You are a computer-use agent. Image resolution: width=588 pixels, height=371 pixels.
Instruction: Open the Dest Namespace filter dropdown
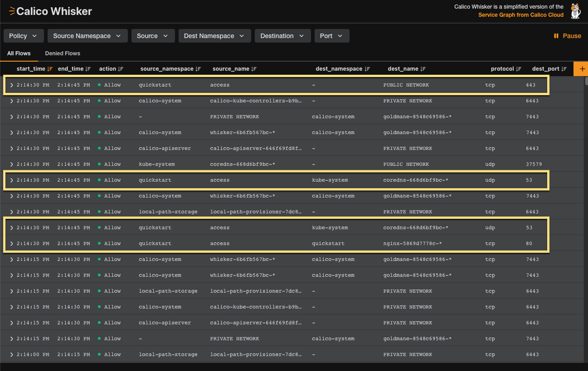coord(214,36)
